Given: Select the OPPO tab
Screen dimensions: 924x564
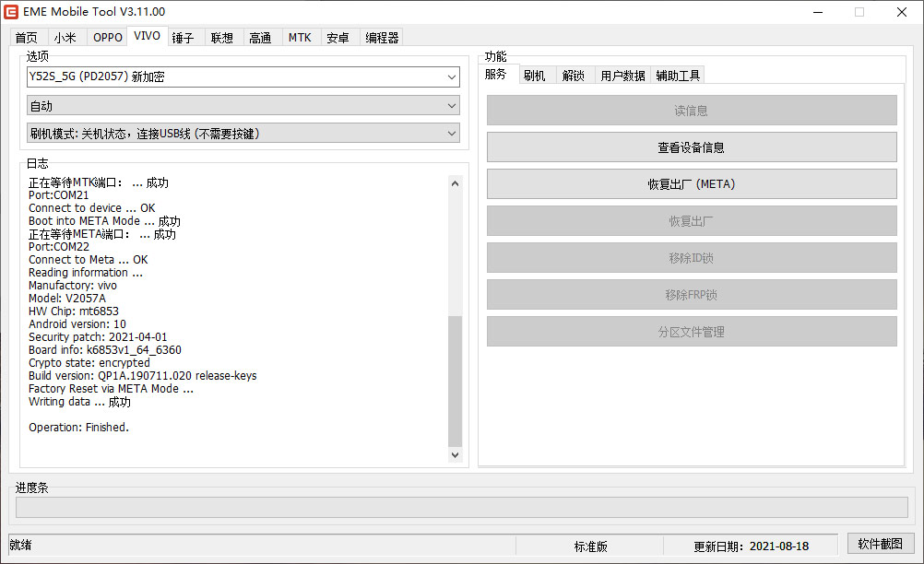Looking at the screenshot, I should tap(108, 38).
